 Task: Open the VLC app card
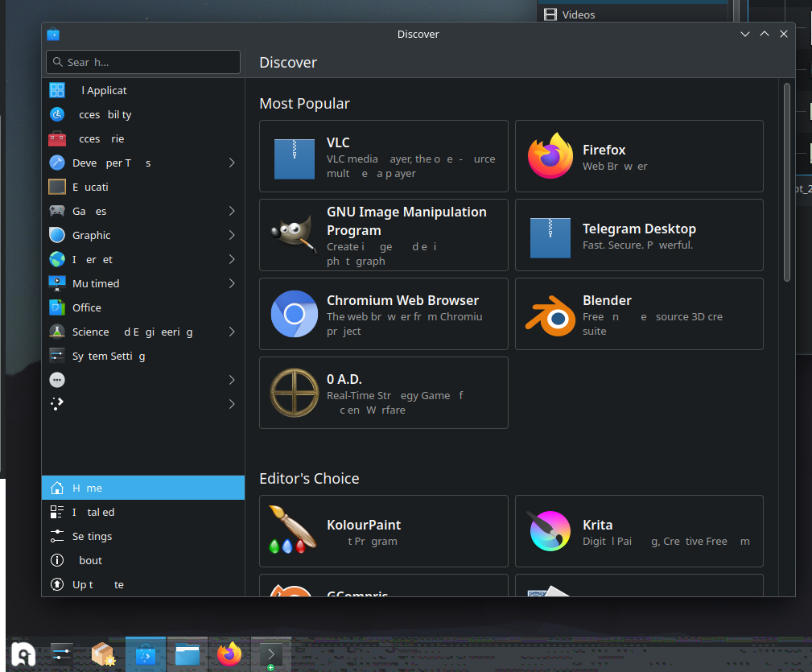[x=384, y=156]
